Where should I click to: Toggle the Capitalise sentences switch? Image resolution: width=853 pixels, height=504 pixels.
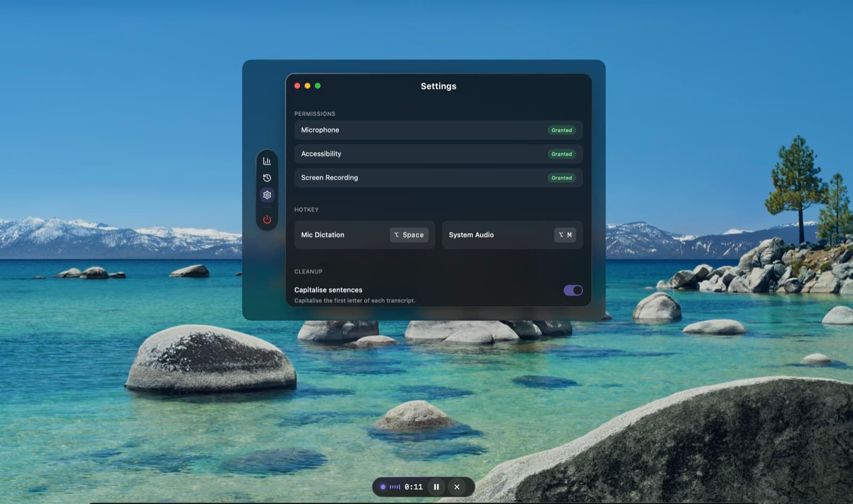tap(573, 290)
